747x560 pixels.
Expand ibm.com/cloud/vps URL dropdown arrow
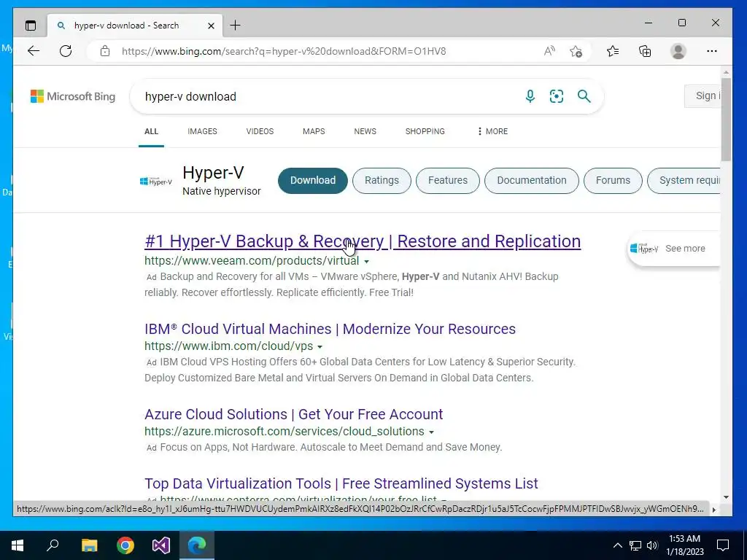point(320,346)
